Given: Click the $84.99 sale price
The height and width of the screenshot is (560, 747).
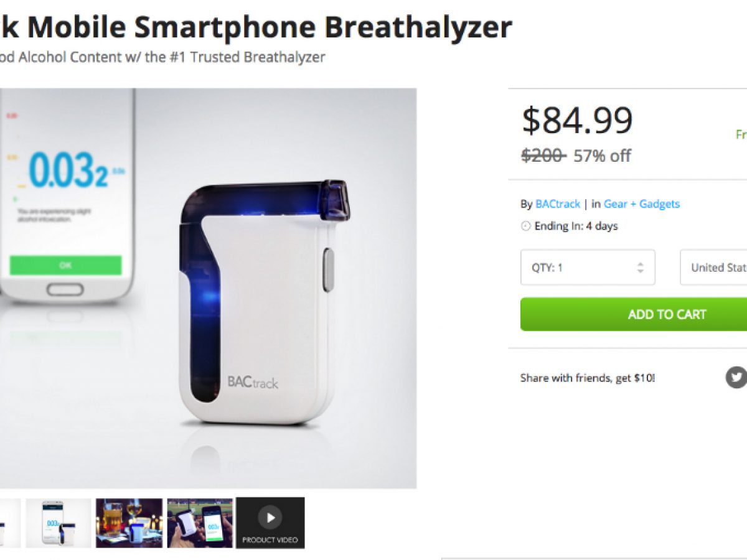Looking at the screenshot, I should click(x=577, y=121).
